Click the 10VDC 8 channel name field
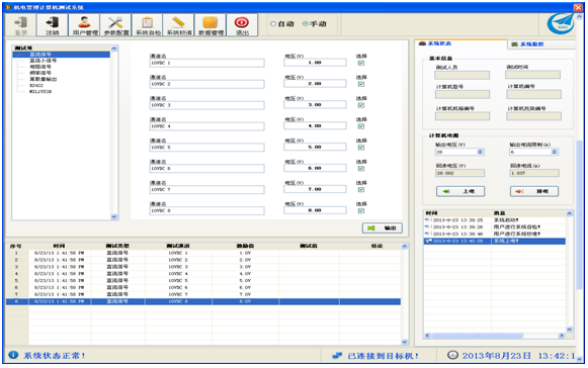 pos(207,211)
